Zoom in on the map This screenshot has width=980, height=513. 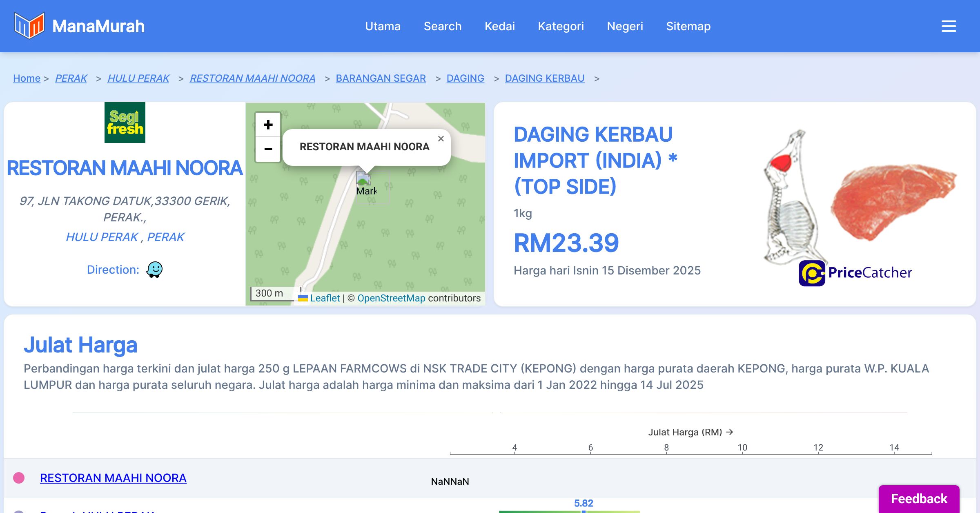(268, 125)
